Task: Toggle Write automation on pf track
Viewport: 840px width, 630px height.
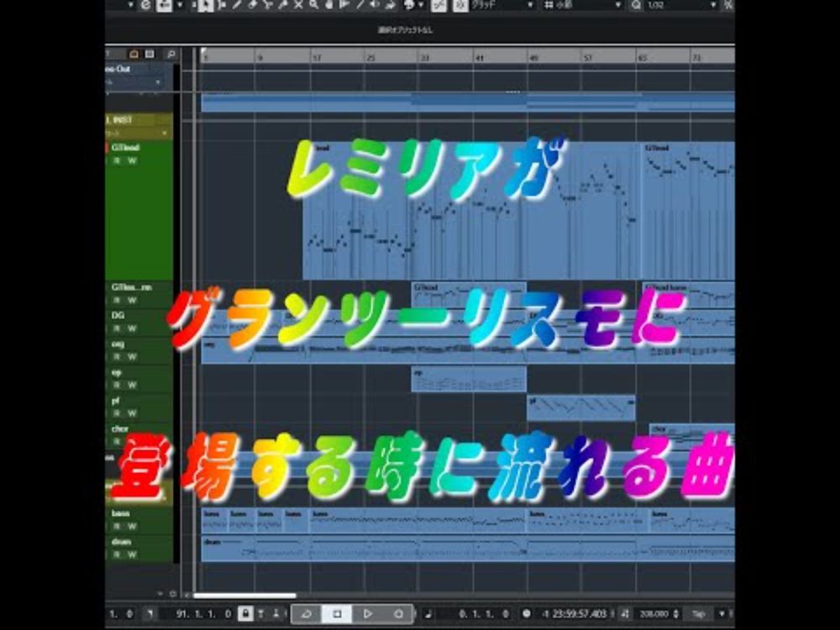Action: point(132,413)
